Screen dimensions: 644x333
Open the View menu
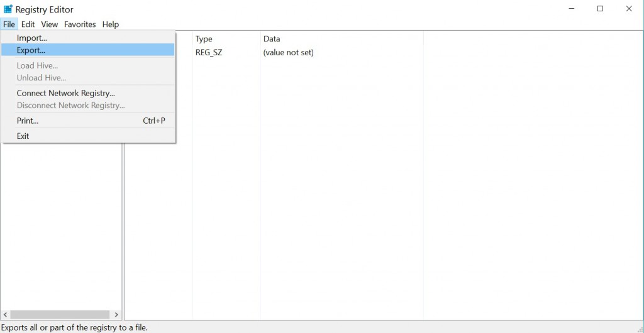tap(50, 25)
